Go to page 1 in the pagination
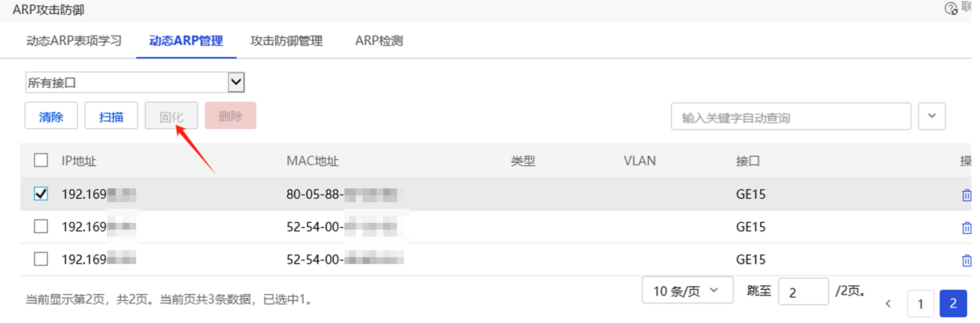Screen dimensions: 980x323 (x=920, y=304)
